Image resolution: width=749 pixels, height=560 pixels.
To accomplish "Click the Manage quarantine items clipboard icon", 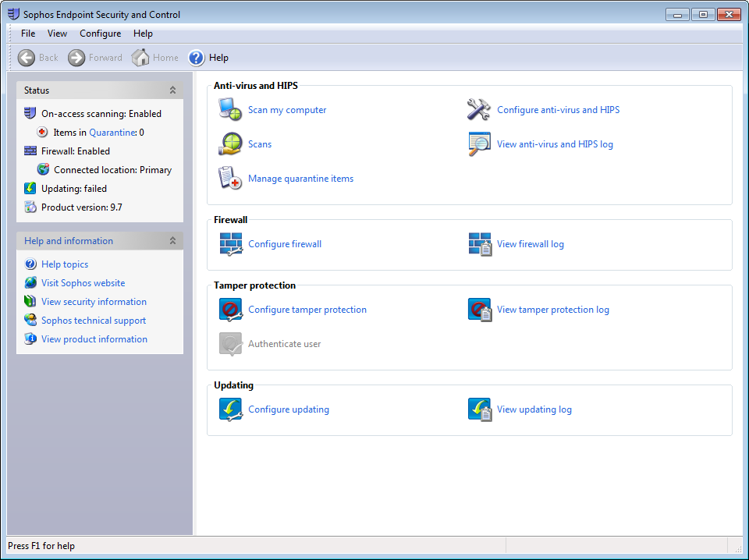I will [230, 179].
